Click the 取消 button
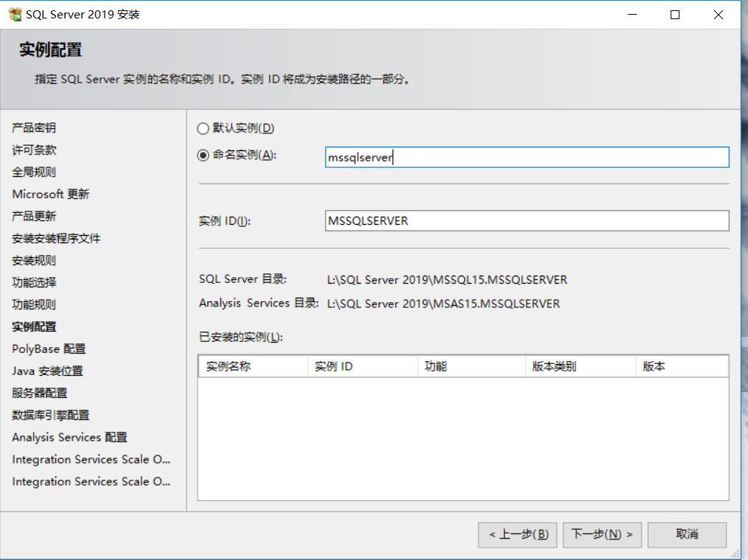The image size is (748, 560). 687,535
